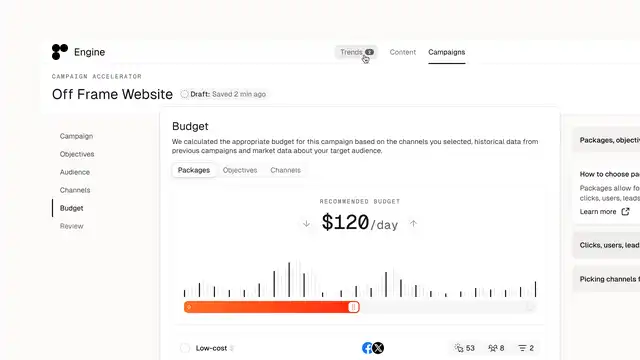Image resolution: width=640 pixels, height=360 pixels.
Task: Switch to the Objectives budget tab
Action: [x=240, y=170]
